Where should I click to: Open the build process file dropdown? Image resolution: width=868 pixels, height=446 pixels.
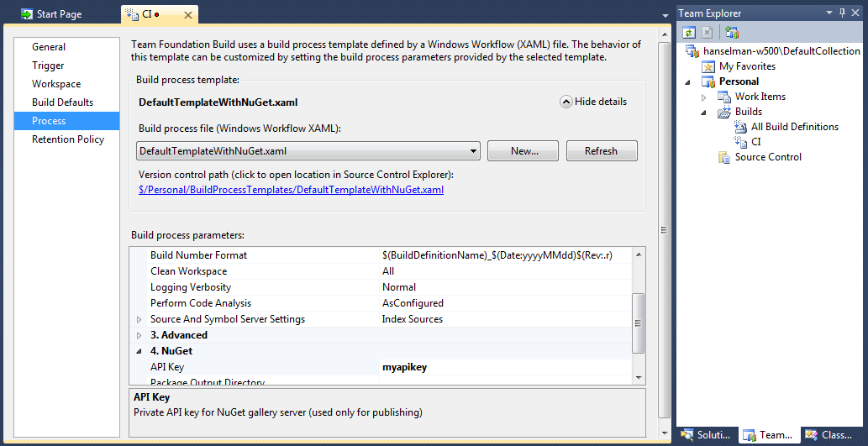(x=475, y=151)
